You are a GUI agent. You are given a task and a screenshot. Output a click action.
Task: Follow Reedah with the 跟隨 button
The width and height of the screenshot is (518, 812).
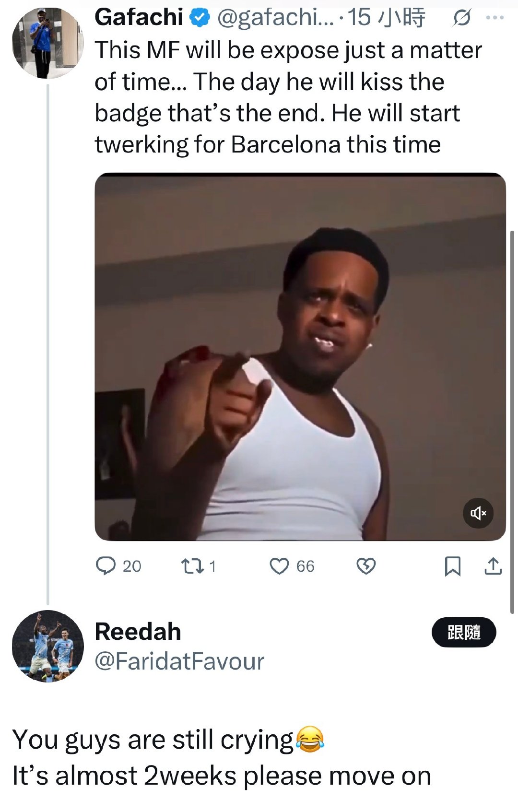coord(464,632)
